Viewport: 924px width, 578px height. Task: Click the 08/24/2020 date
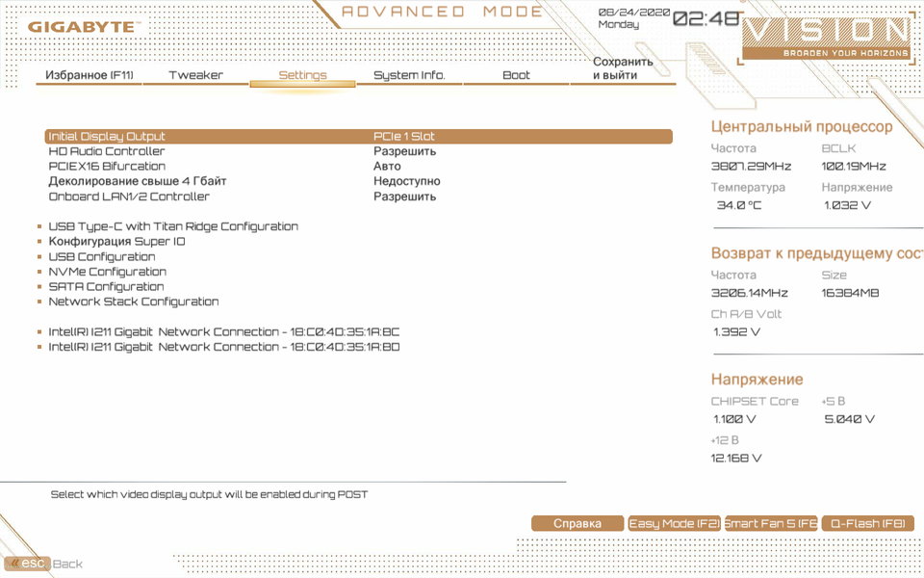tap(634, 13)
